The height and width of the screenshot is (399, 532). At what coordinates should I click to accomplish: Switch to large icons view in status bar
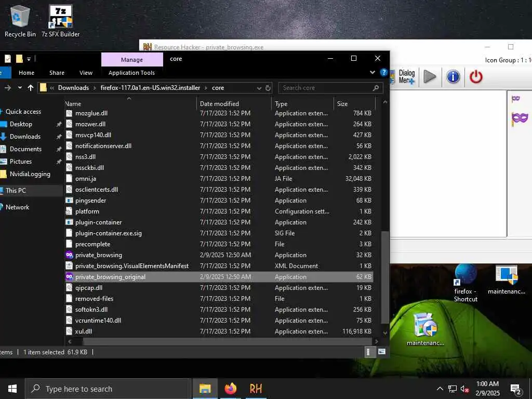(x=382, y=352)
